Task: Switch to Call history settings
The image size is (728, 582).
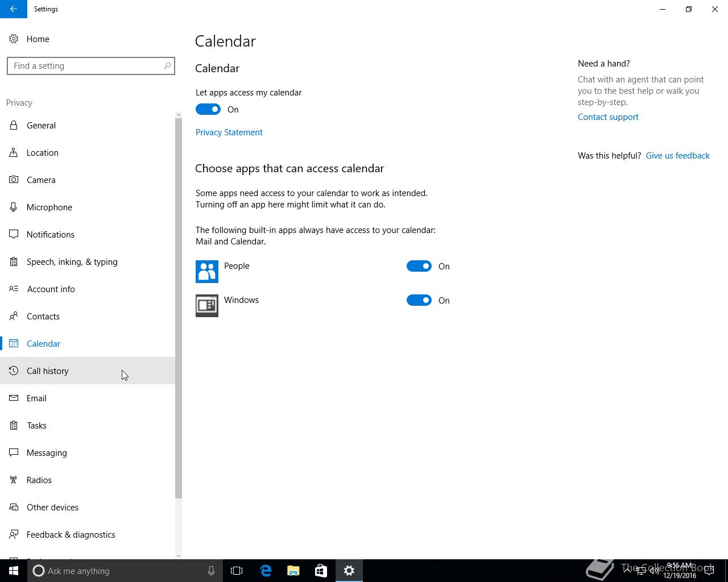Action: tap(88, 371)
